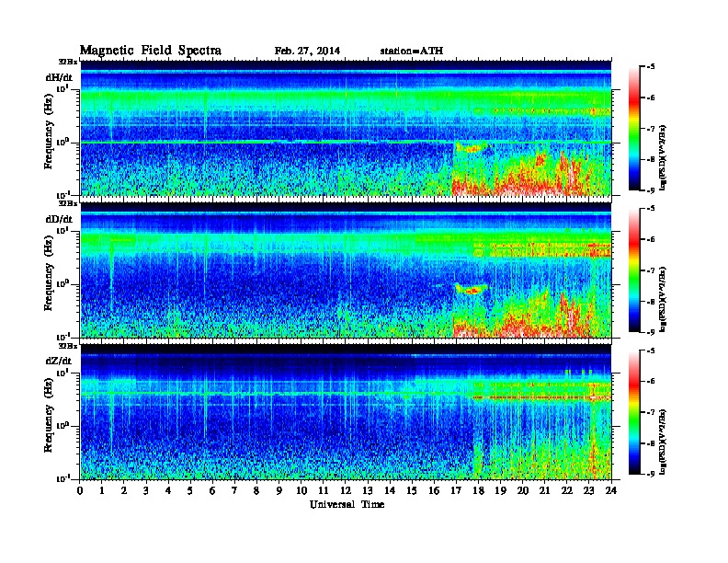
Task: Click hour 19 on Universal Time axis
Action: click(500, 490)
